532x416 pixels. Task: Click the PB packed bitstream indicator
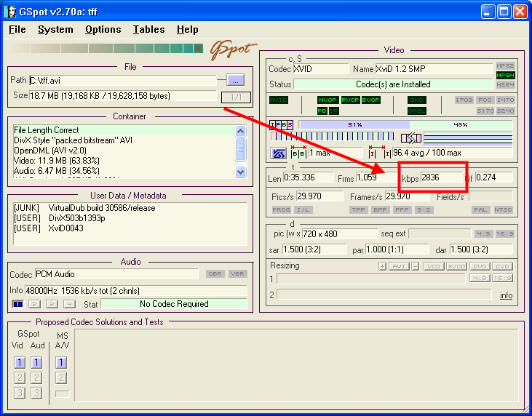pos(322,111)
